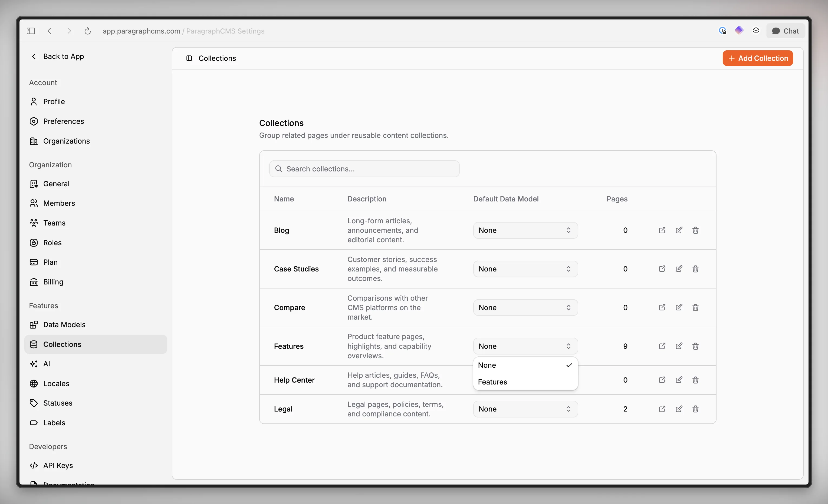The width and height of the screenshot is (828, 504).
Task: Open Billing settings
Action: pyautogui.click(x=96, y=282)
